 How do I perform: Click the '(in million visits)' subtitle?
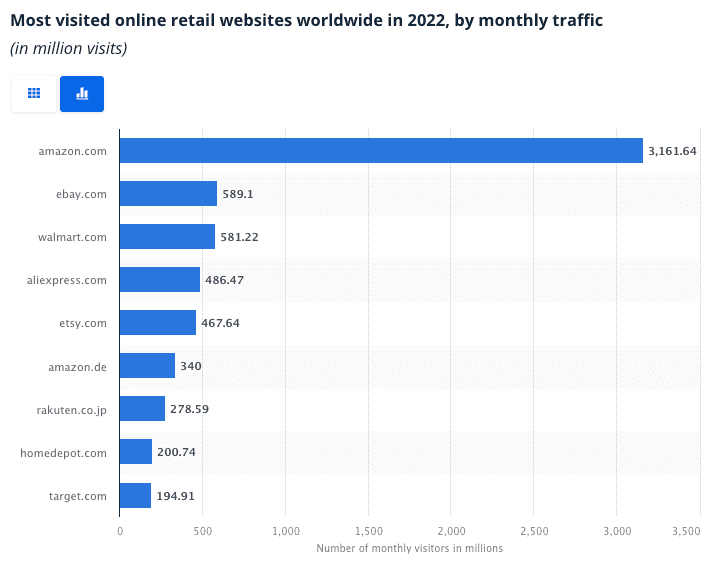69,48
